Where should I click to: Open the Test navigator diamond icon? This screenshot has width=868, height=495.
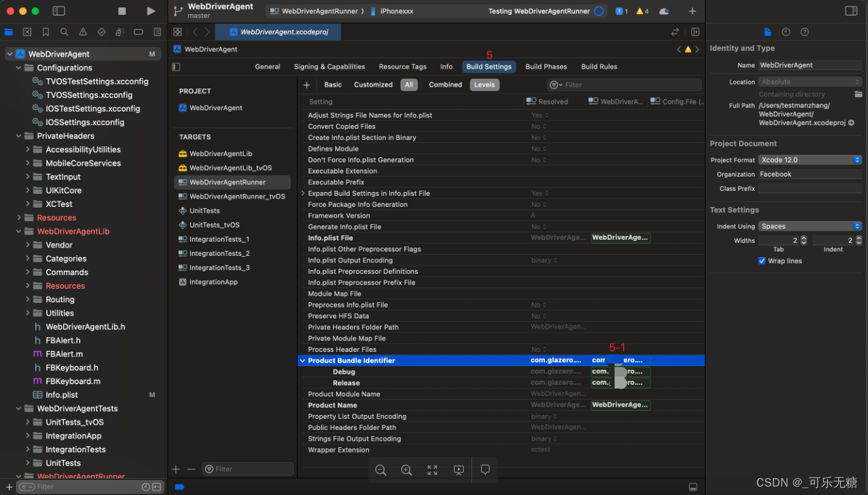coord(102,32)
